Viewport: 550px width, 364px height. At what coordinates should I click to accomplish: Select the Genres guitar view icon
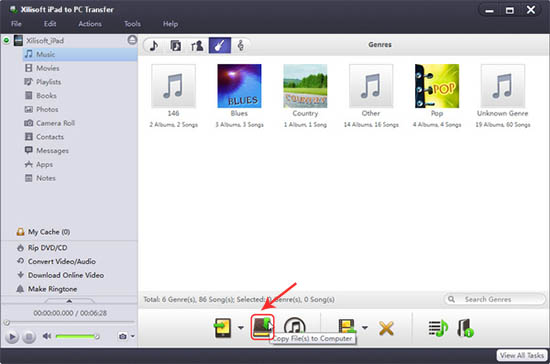(220, 45)
